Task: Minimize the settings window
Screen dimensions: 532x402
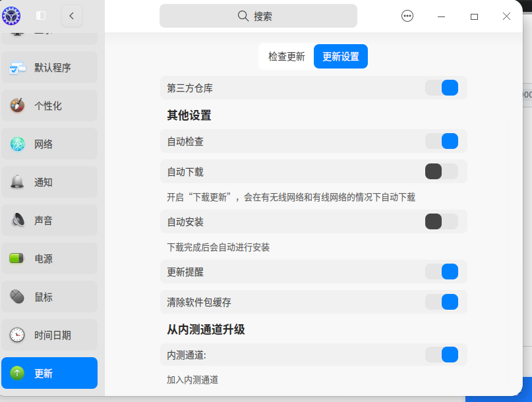Action: (x=441, y=16)
